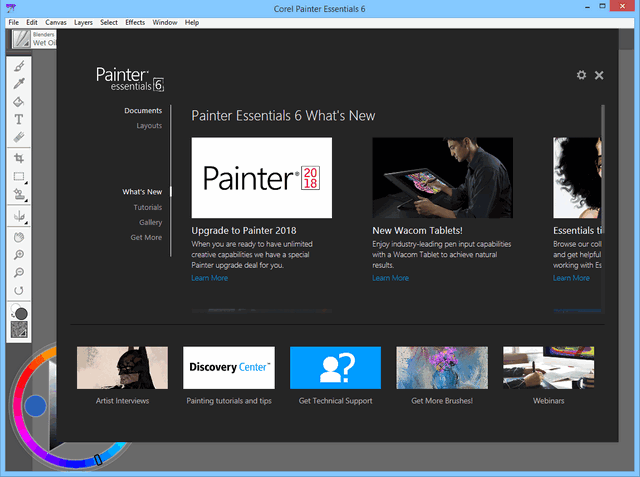Select the Mirror Painting tool
640x477 pixels.
19,216
